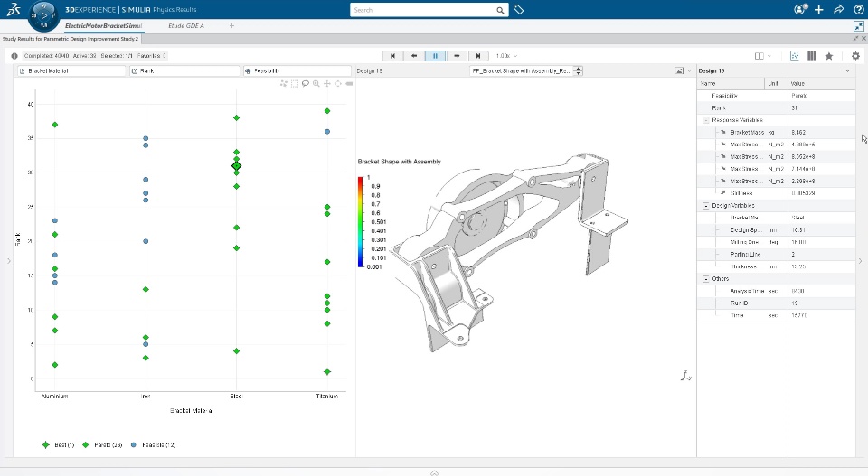This screenshot has width=868, height=476.
Task: Select the chart zoom magnifier tool
Action: click(x=316, y=83)
